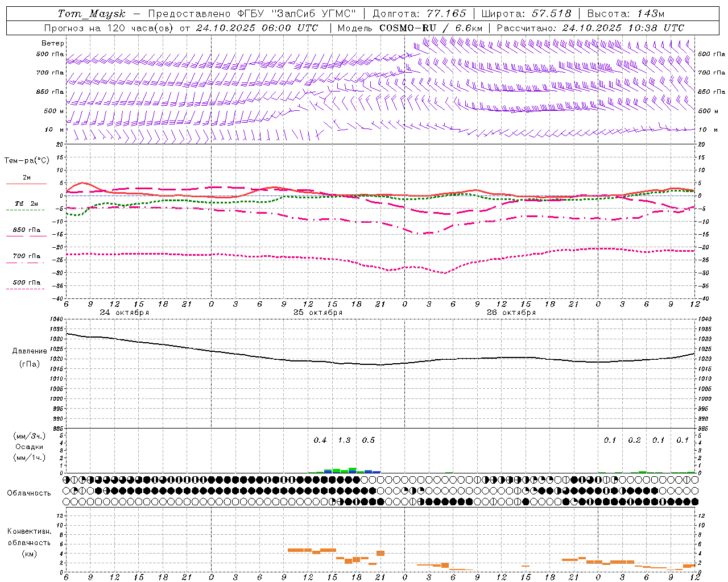This screenshot has width=728, height=582.
Task: Click the (мм/1ч.) precipitation unit label
Action: [x=29, y=458]
